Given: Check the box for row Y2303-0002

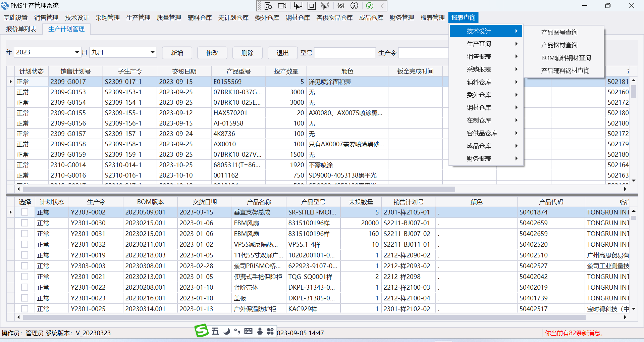Looking at the screenshot, I should click(x=24, y=212).
